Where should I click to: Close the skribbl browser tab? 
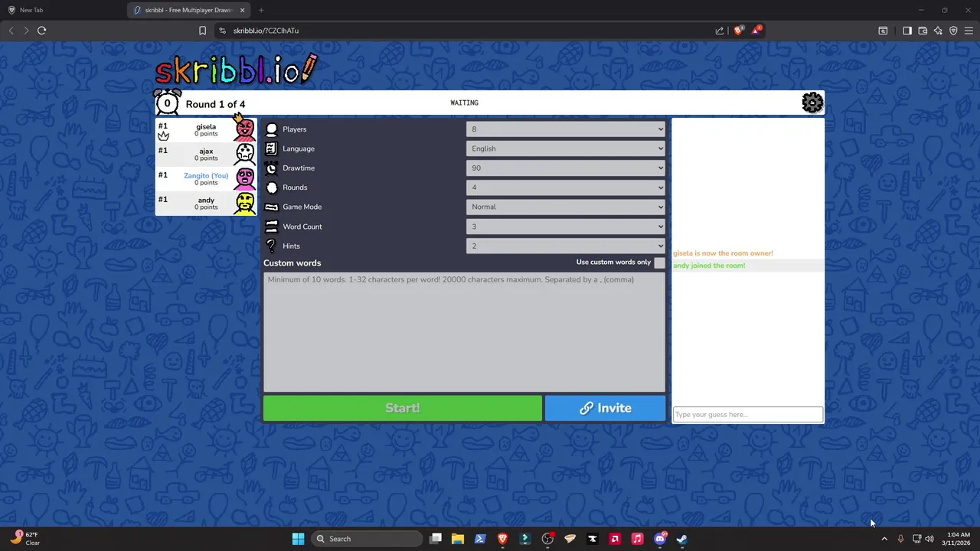(x=242, y=10)
